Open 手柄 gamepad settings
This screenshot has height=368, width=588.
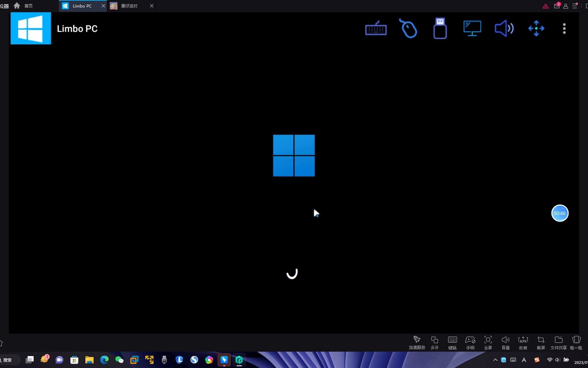click(470, 343)
